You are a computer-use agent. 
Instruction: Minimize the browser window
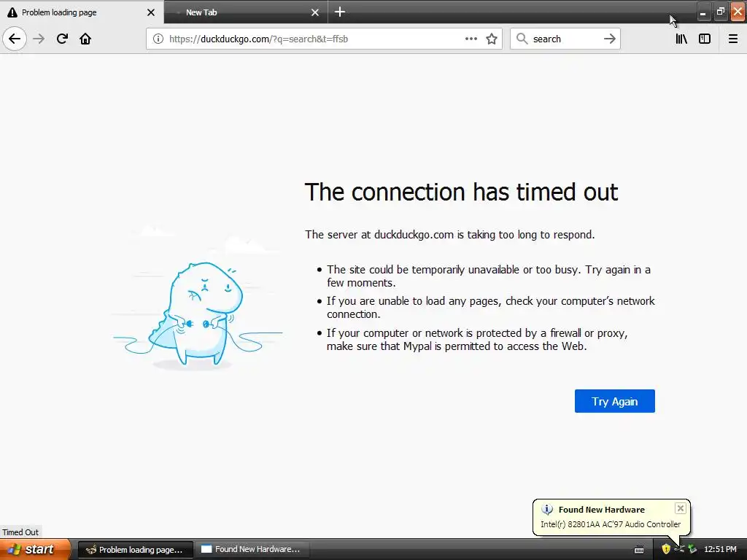[703, 12]
